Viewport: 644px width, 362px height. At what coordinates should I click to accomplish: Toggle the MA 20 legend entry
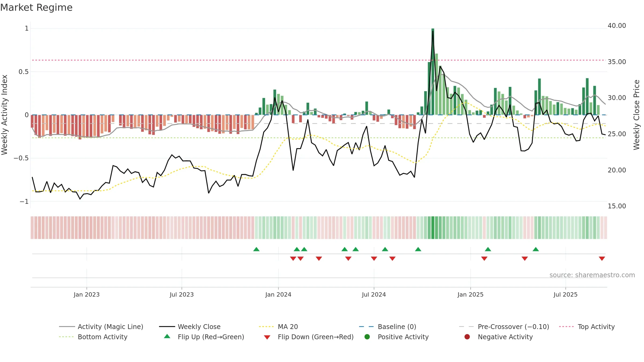pyautogui.click(x=279, y=327)
